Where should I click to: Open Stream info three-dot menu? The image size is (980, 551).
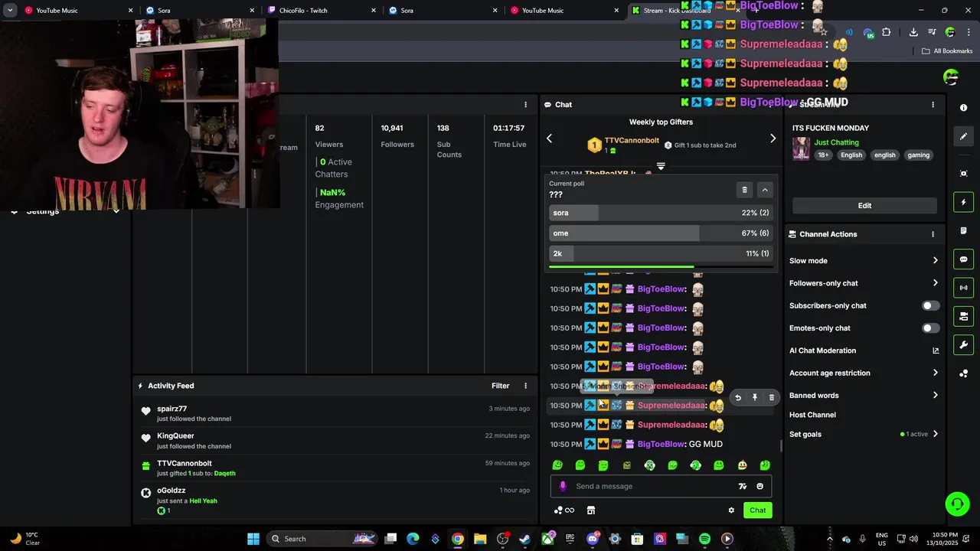pyautogui.click(x=933, y=105)
